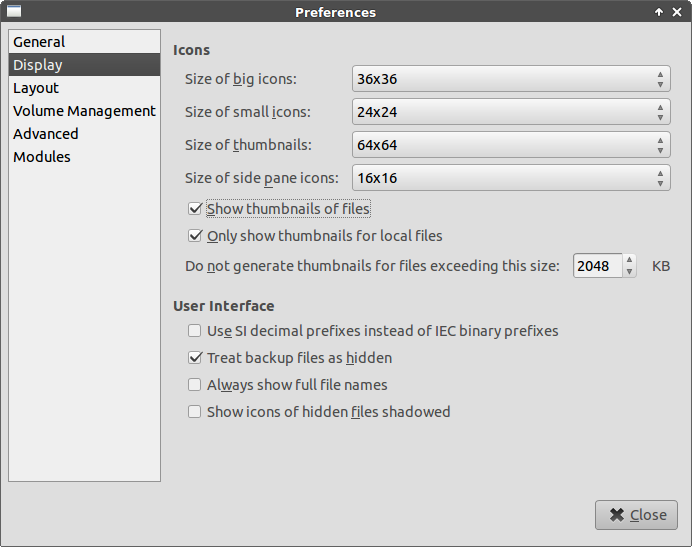Select the Display category in sidebar
The height and width of the screenshot is (547, 692).
(84, 65)
